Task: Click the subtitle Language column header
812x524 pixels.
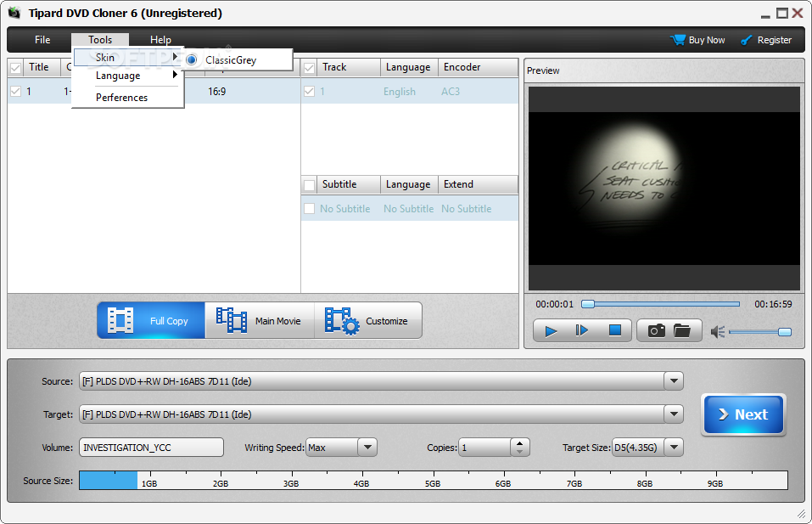Action: pos(408,184)
